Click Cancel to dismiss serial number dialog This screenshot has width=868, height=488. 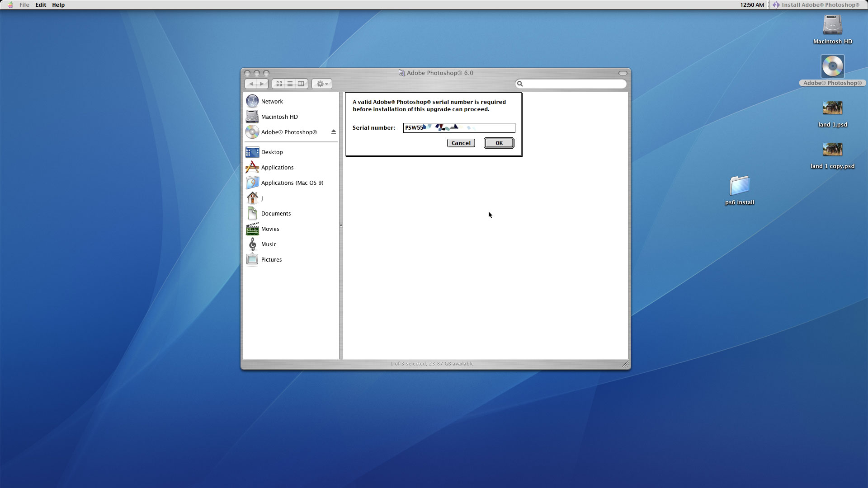(x=461, y=143)
